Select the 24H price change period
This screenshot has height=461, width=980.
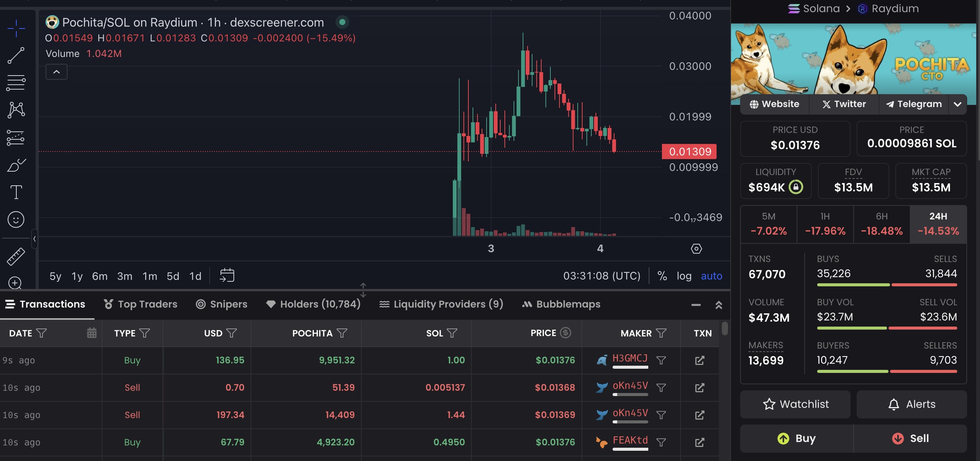click(938, 224)
